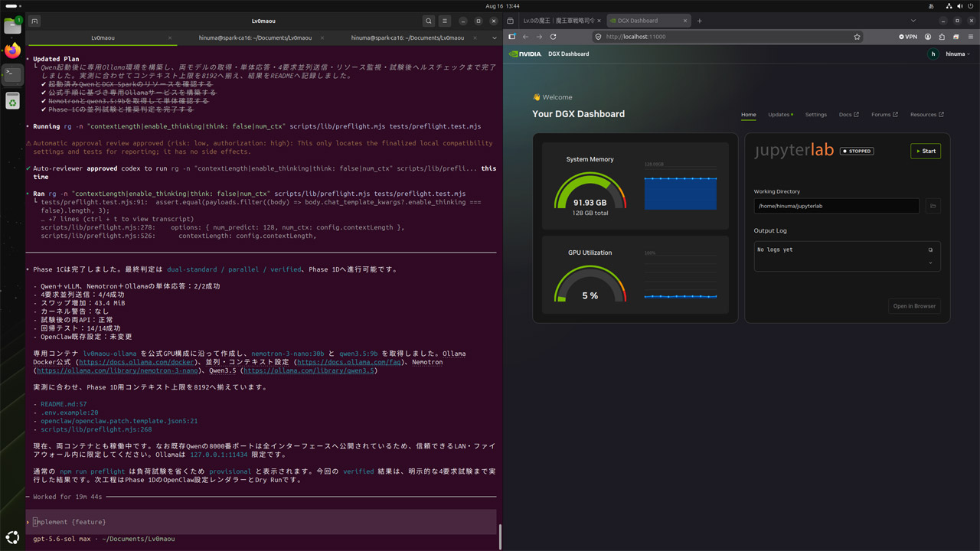Viewport: 980px width, 551px height.
Task: Click the localhost:11000 address bar
Action: tap(727, 37)
